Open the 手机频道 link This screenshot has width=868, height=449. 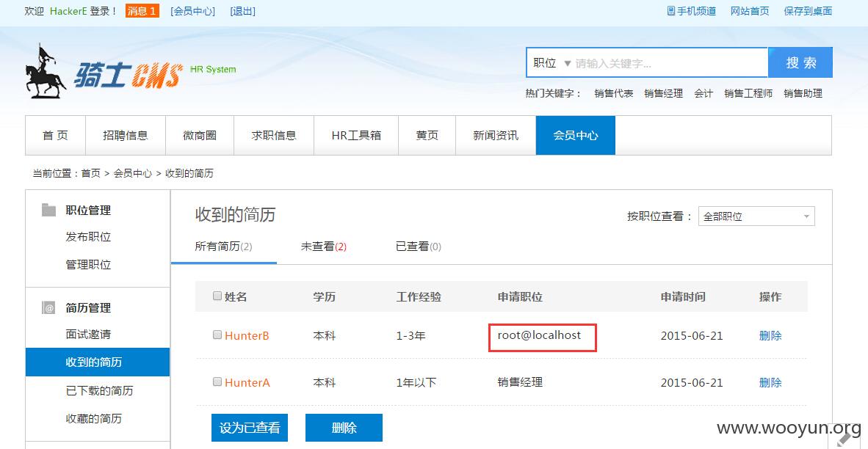point(696,11)
